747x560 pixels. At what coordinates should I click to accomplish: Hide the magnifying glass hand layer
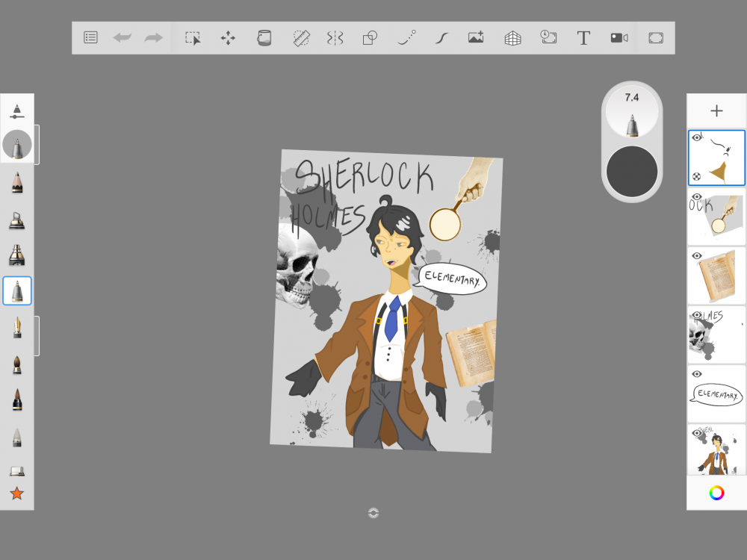pos(696,196)
